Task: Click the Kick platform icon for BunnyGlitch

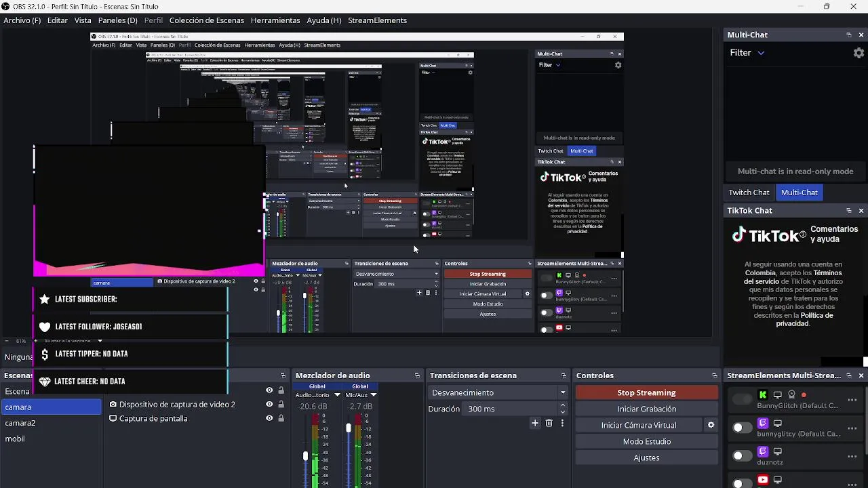Action: tap(763, 395)
